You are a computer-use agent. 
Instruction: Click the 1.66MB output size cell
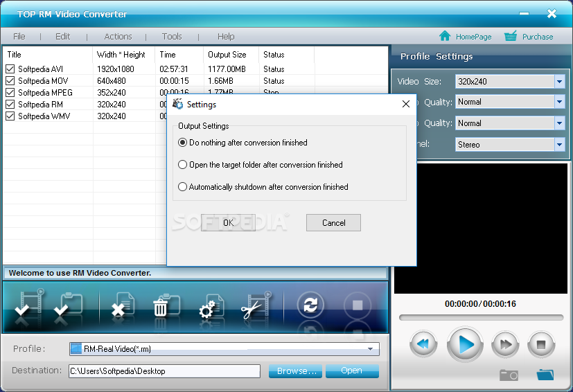(221, 81)
